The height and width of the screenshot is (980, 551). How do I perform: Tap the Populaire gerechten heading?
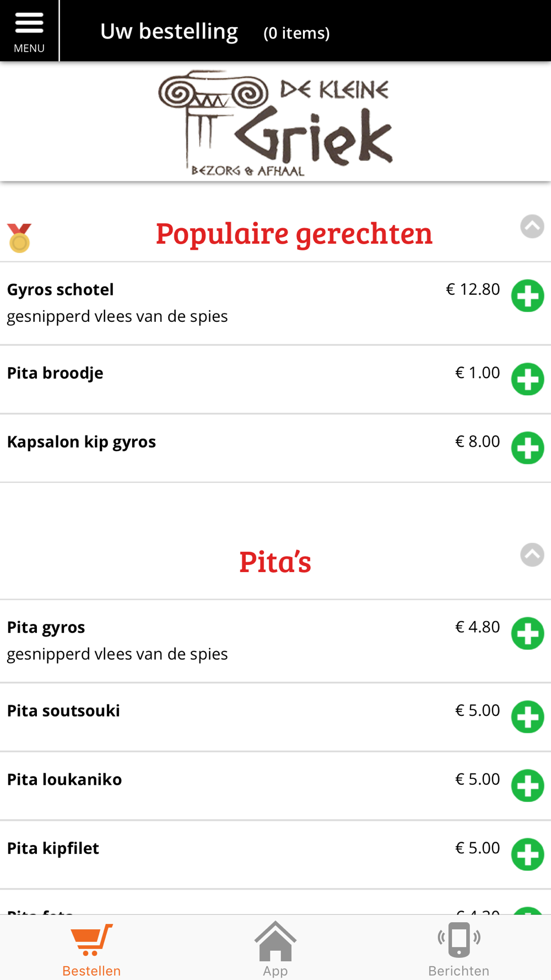(294, 233)
